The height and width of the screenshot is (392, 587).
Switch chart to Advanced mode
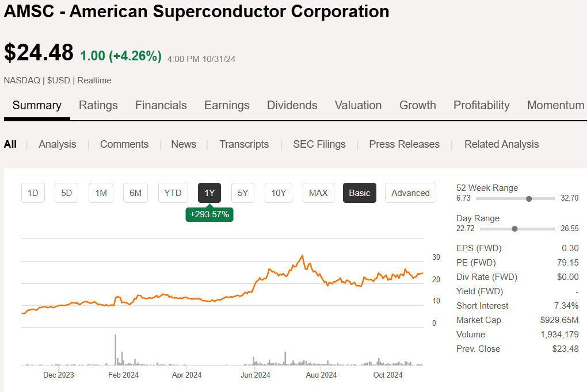coord(410,193)
